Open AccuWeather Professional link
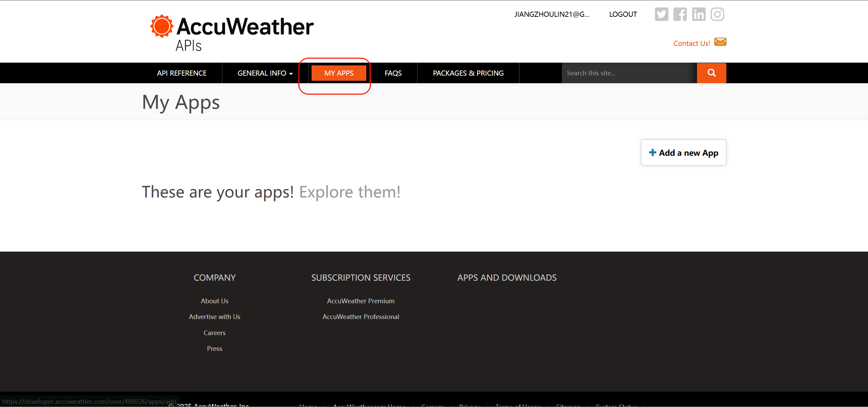 [361, 317]
